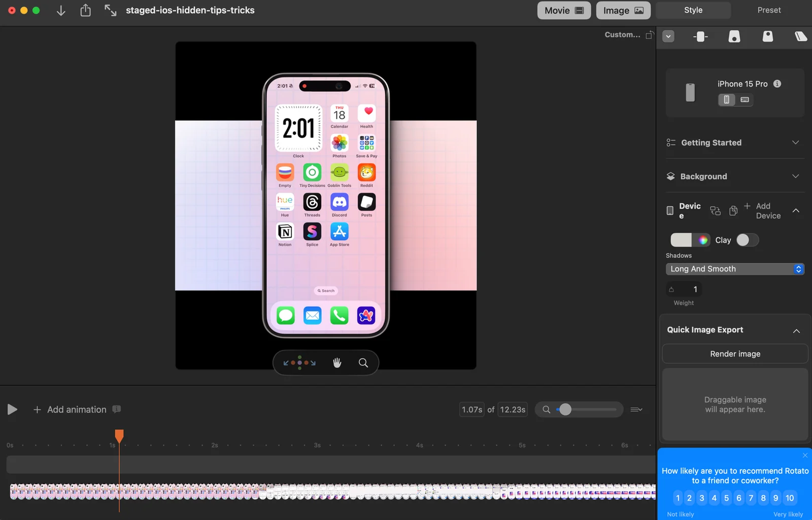Click the duplicate device icon
Viewport: 812px width, 520px height.
(x=733, y=211)
